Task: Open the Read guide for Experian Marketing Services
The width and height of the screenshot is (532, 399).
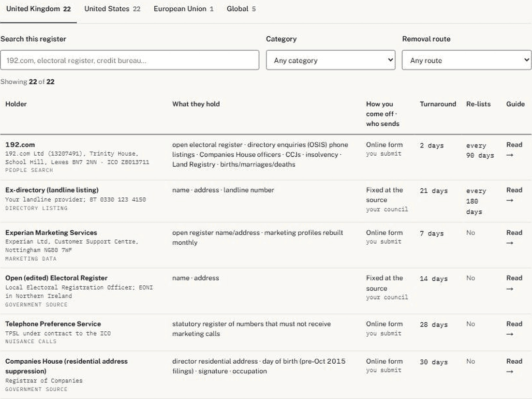Action: tap(514, 237)
